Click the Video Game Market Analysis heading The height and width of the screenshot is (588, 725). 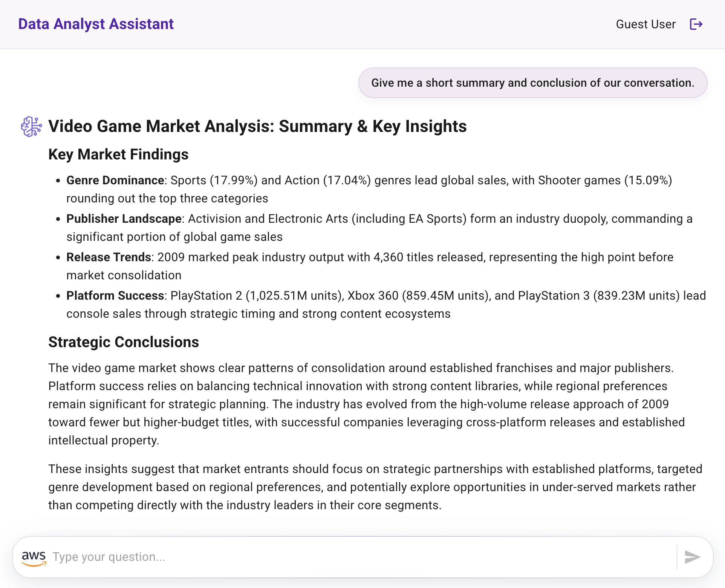tap(257, 126)
